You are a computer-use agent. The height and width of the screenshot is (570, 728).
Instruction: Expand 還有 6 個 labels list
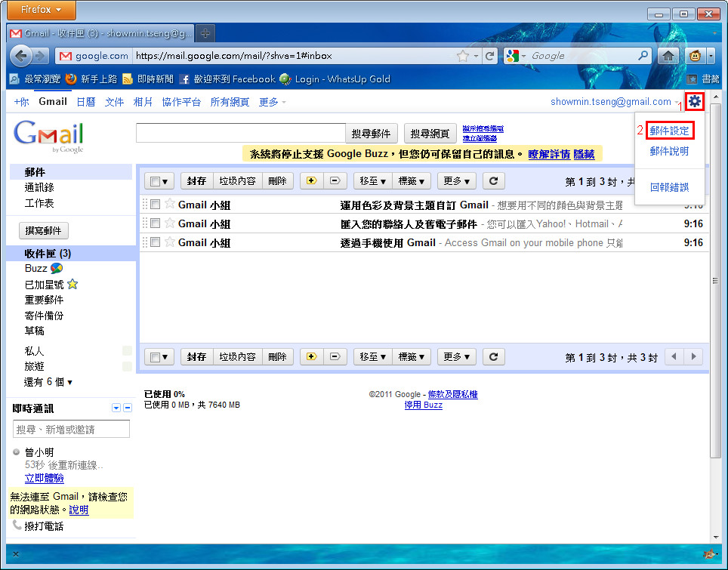tap(48, 382)
